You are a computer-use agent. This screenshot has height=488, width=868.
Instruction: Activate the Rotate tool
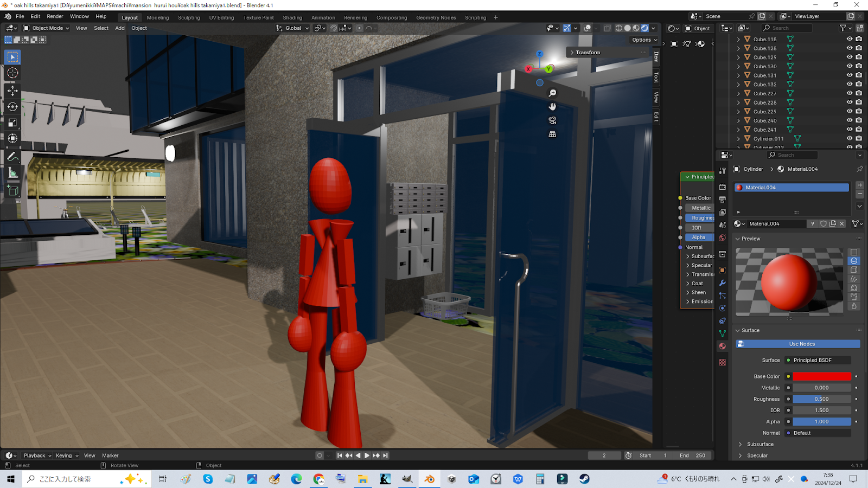click(x=12, y=107)
